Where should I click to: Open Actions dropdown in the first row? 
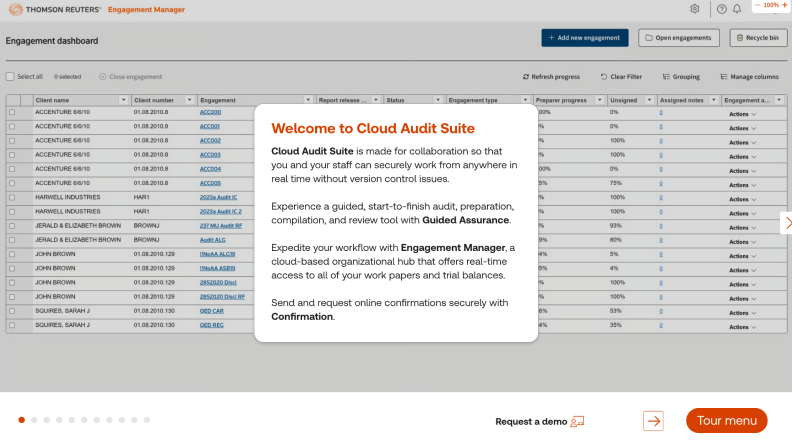pyautogui.click(x=742, y=113)
